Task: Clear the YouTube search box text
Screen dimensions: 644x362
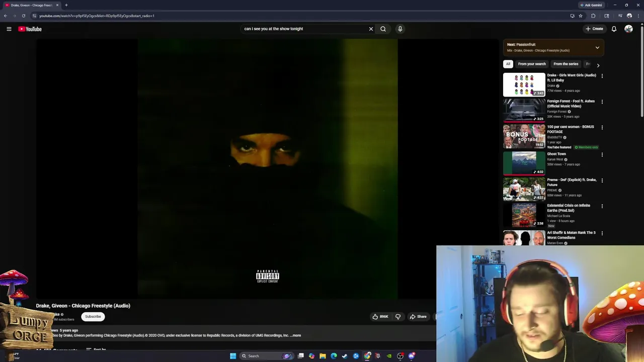Action: pos(371,29)
